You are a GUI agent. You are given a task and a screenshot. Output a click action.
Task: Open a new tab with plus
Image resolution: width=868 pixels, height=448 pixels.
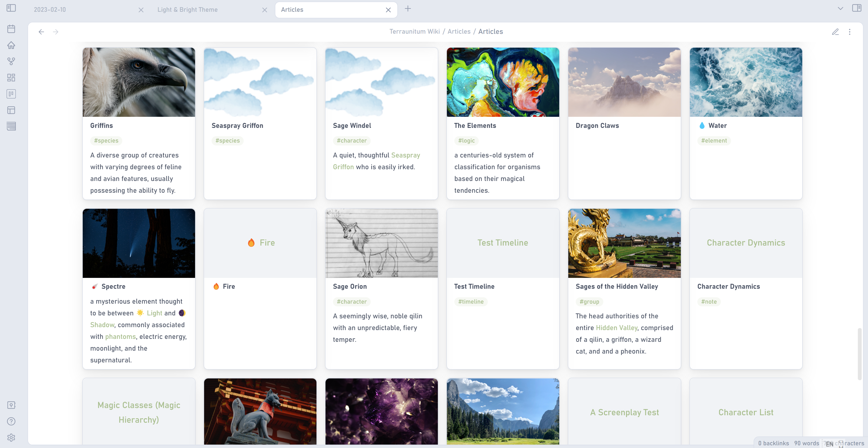pos(408,9)
